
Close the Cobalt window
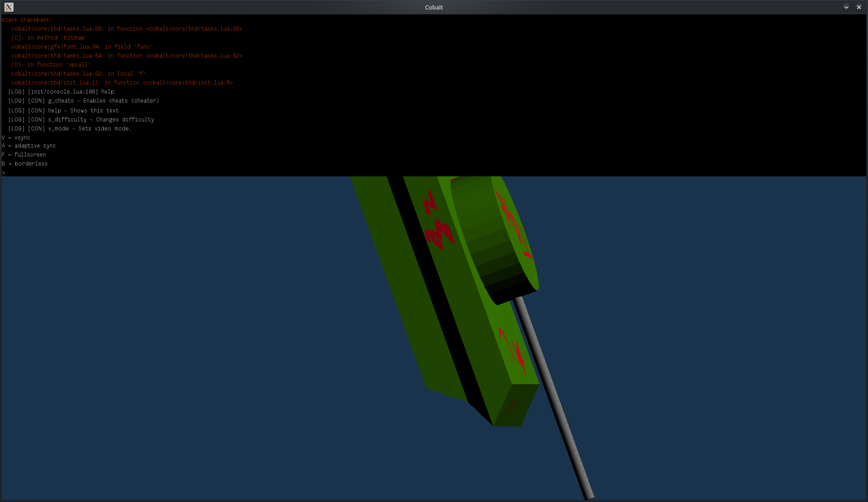859,7
